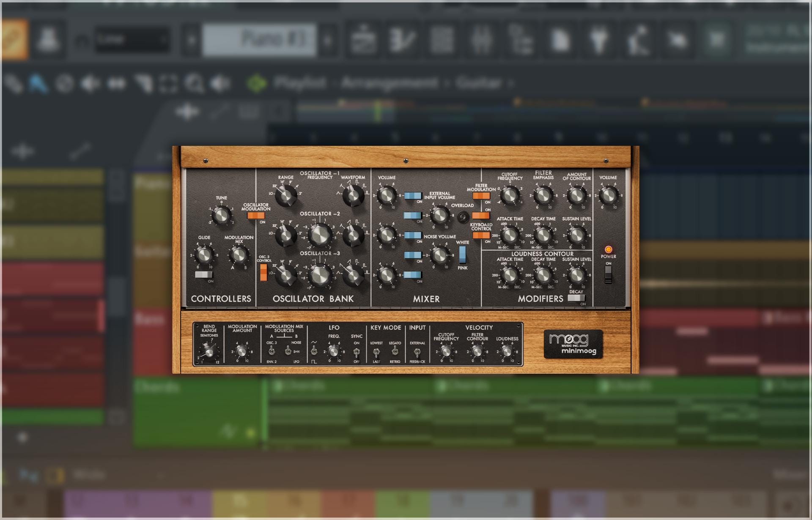Click the filter Sustain Level knob
Viewport: 812px width, 520px height.
point(576,235)
